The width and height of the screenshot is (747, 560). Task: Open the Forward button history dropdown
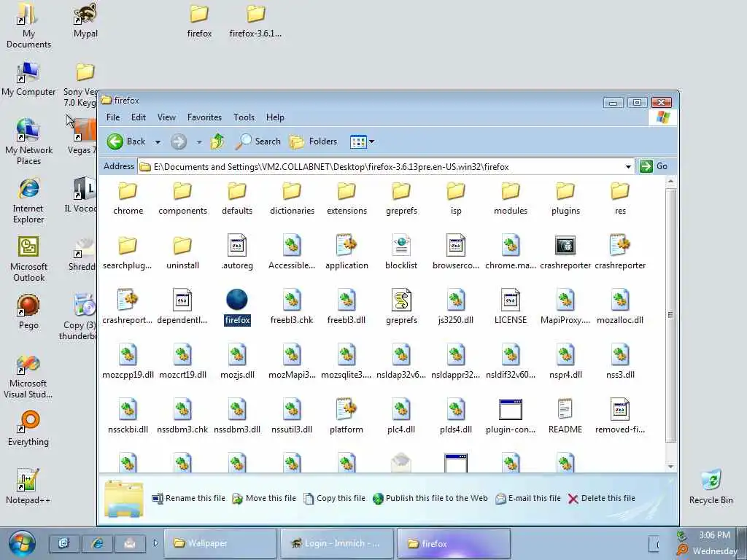(199, 142)
